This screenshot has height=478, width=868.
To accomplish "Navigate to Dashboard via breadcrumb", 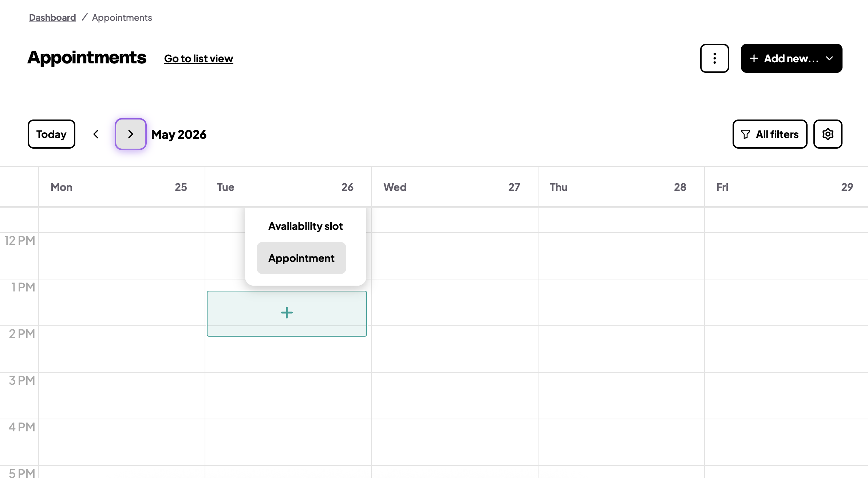I will pos(52,17).
